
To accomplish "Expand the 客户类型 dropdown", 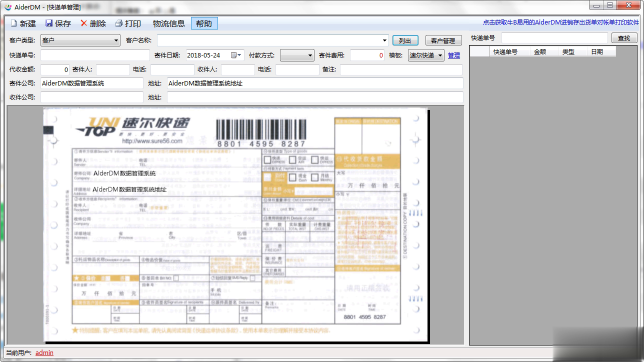I will pos(116,40).
